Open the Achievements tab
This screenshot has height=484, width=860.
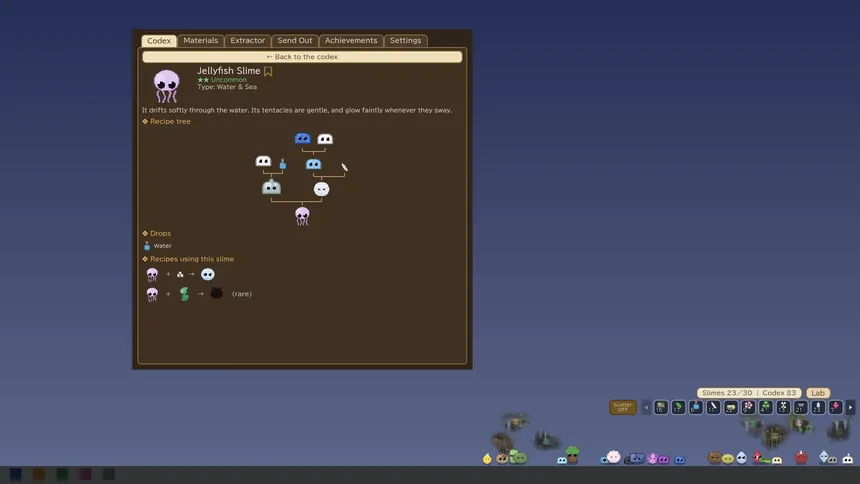351,41
